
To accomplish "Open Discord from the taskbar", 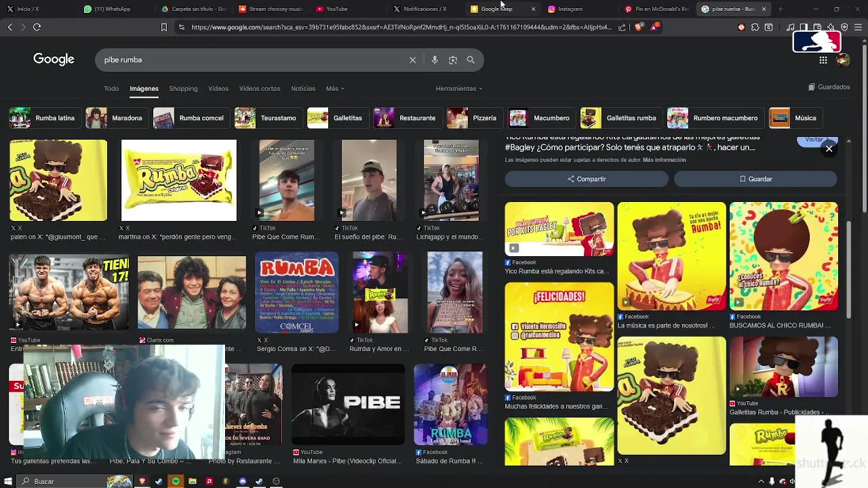I will (243, 481).
